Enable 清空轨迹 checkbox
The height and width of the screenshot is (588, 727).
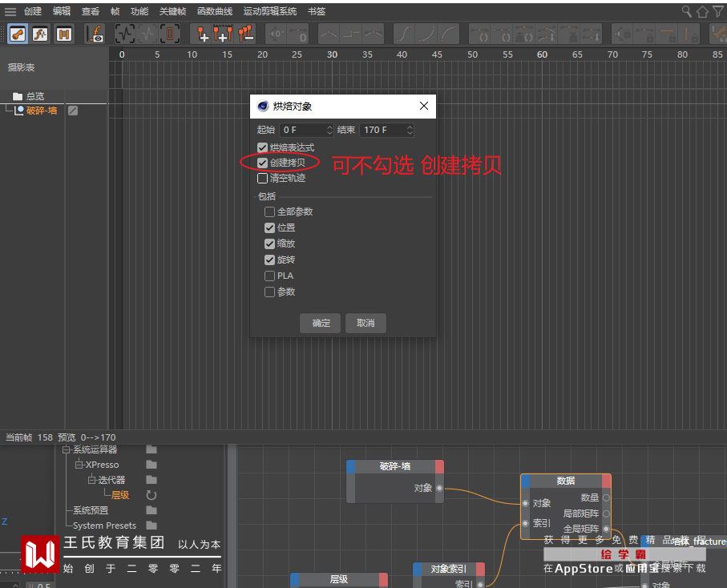pyautogui.click(x=262, y=178)
